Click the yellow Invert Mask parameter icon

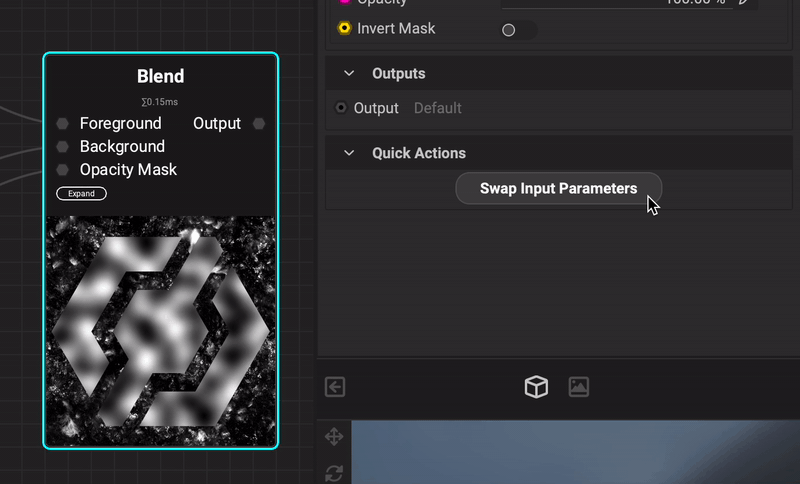345,28
